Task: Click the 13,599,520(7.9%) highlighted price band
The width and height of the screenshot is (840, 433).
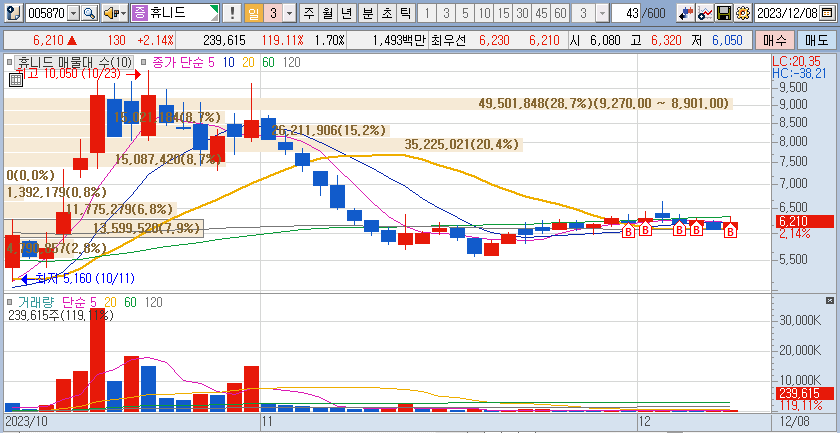Action: click(x=104, y=228)
